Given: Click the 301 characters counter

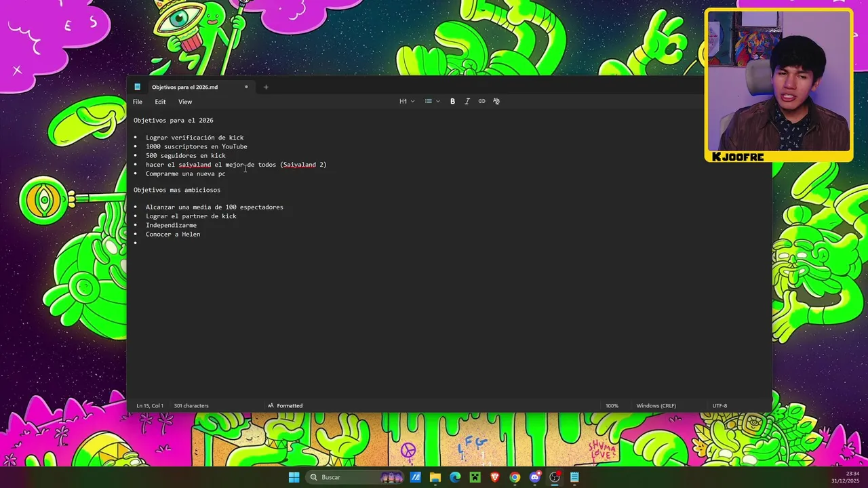Looking at the screenshot, I should tap(191, 406).
